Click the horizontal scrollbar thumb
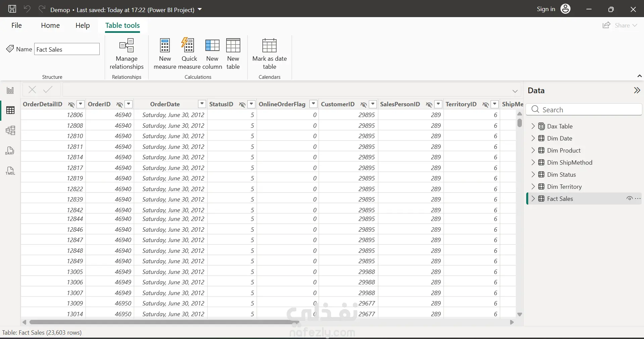Screen dimensions: 644x339 click(x=164, y=322)
